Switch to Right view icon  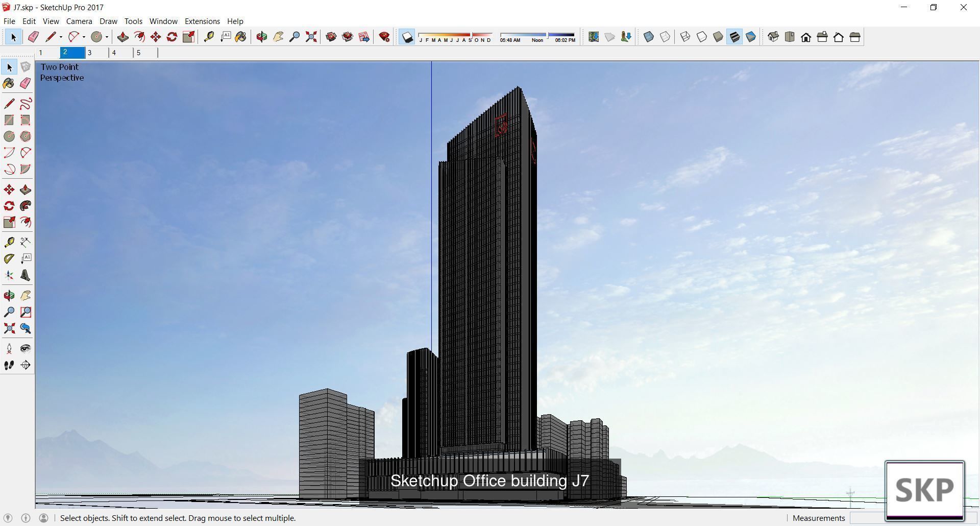[x=822, y=37]
